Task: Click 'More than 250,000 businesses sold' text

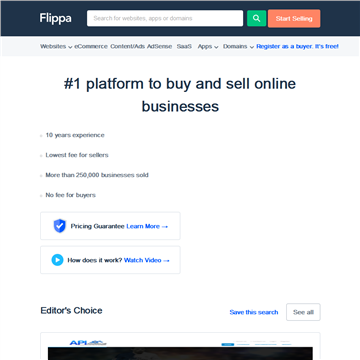Action: 97,175
